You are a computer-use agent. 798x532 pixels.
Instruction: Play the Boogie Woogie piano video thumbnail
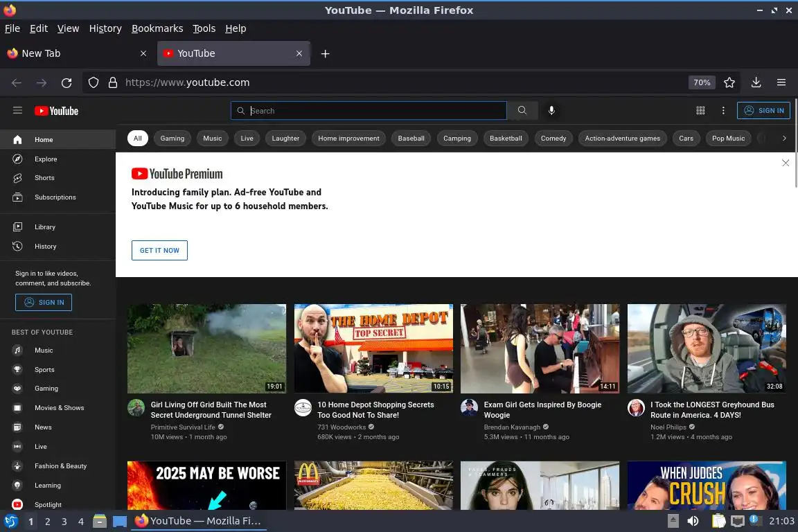tap(540, 348)
